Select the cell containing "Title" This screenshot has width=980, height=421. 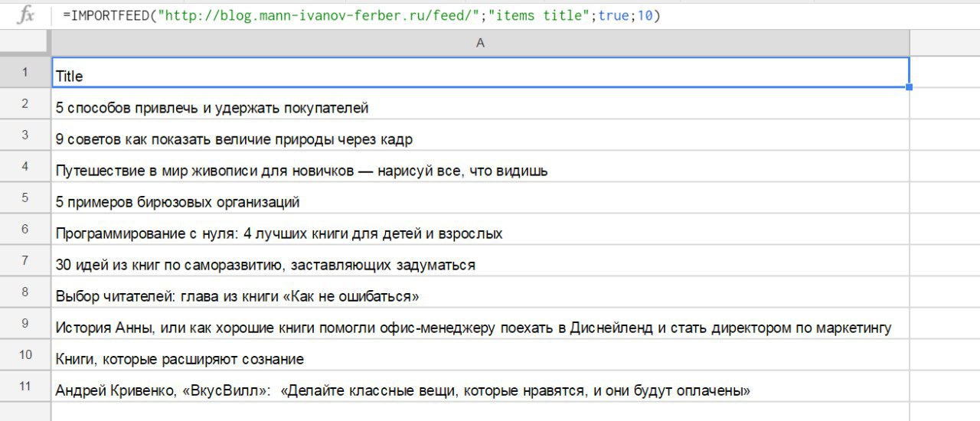[x=481, y=73]
